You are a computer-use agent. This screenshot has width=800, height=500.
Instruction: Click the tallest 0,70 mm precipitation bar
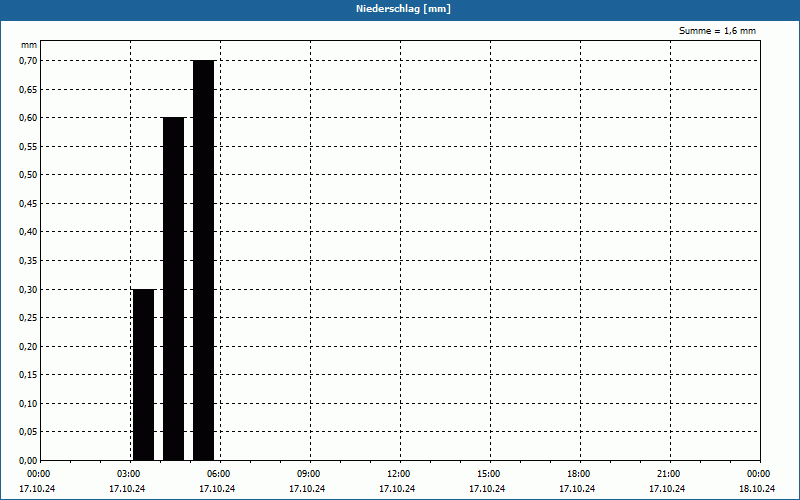[204, 261]
